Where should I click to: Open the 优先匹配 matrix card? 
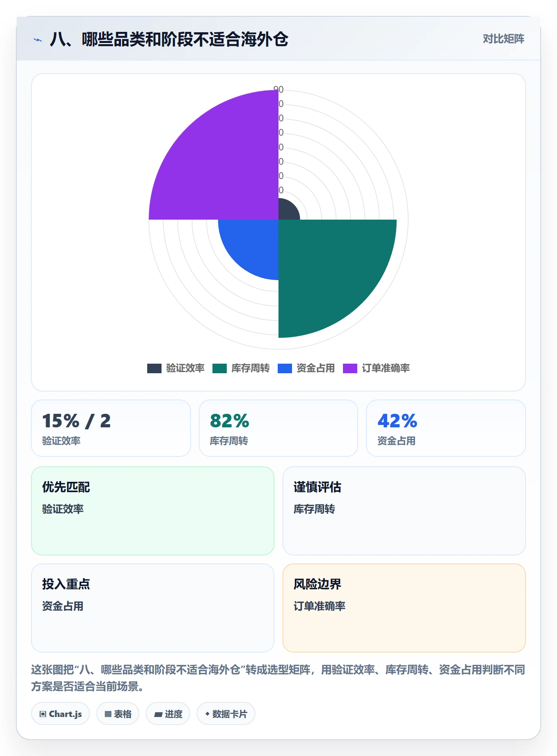pyautogui.click(x=153, y=511)
